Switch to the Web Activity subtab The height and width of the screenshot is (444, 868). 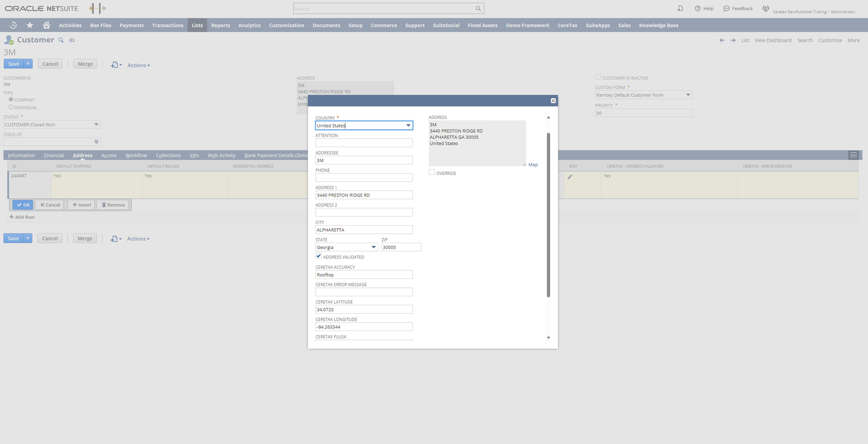pos(221,155)
